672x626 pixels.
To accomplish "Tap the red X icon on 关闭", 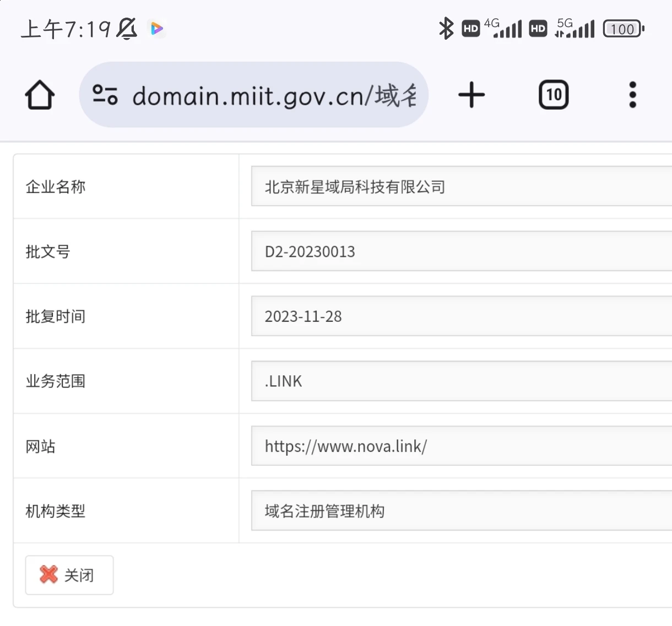I will [x=48, y=575].
